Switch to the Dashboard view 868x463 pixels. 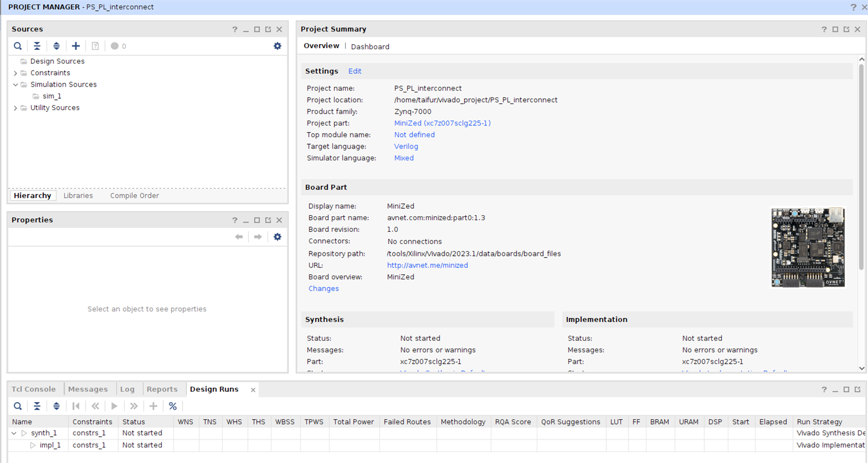tap(370, 46)
